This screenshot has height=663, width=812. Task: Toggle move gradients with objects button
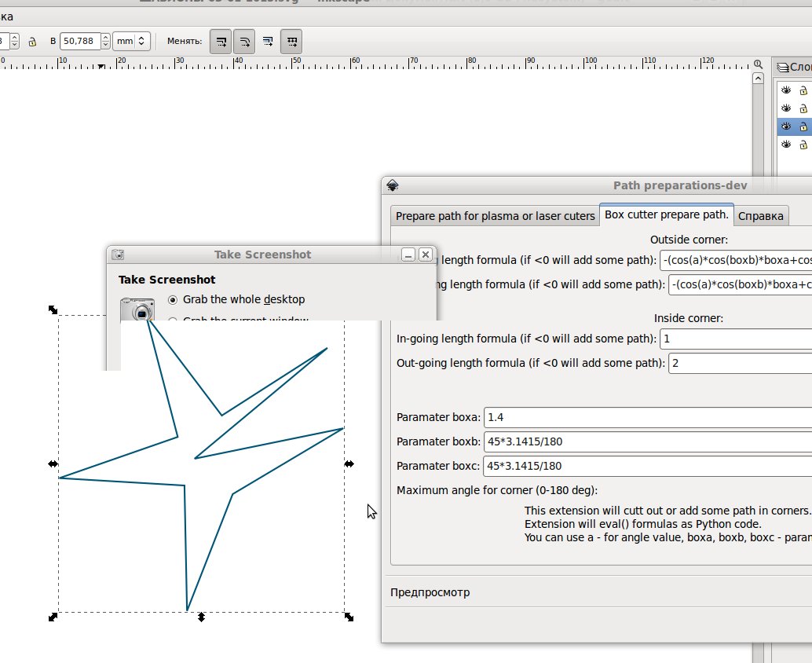[x=268, y=42]
